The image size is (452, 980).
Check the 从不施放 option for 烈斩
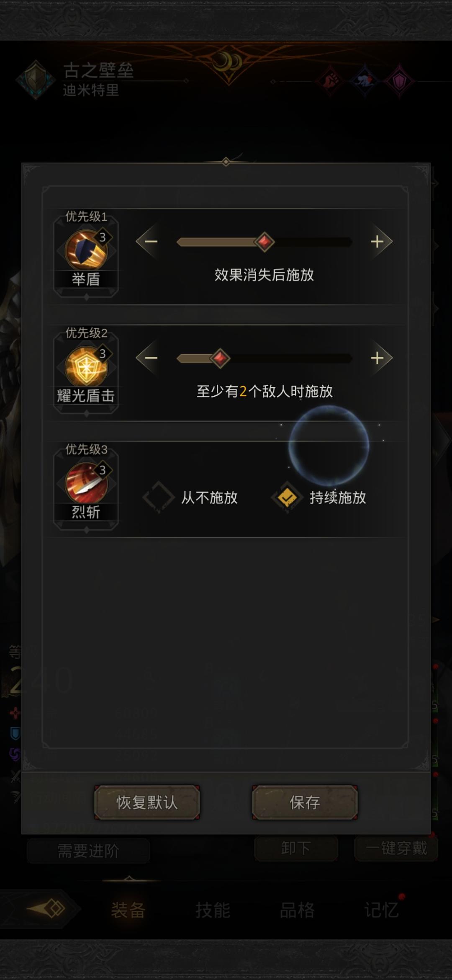click(x=158, y=498)
